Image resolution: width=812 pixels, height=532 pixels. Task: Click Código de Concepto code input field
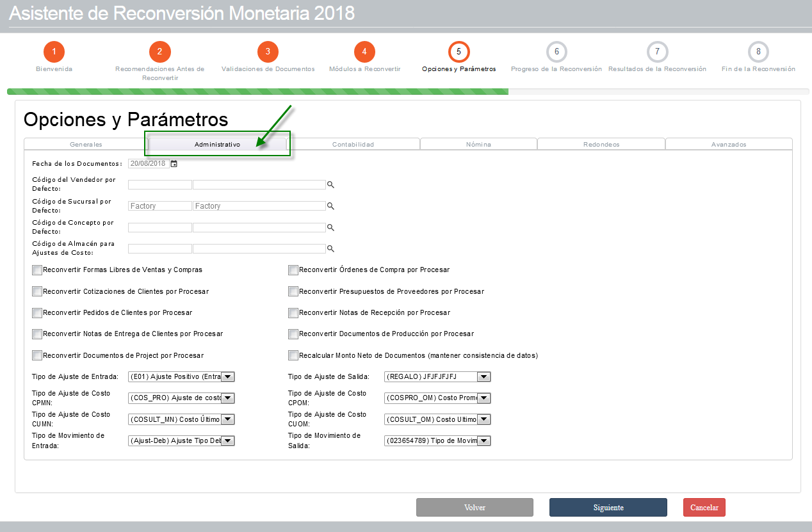pos(160,227)
